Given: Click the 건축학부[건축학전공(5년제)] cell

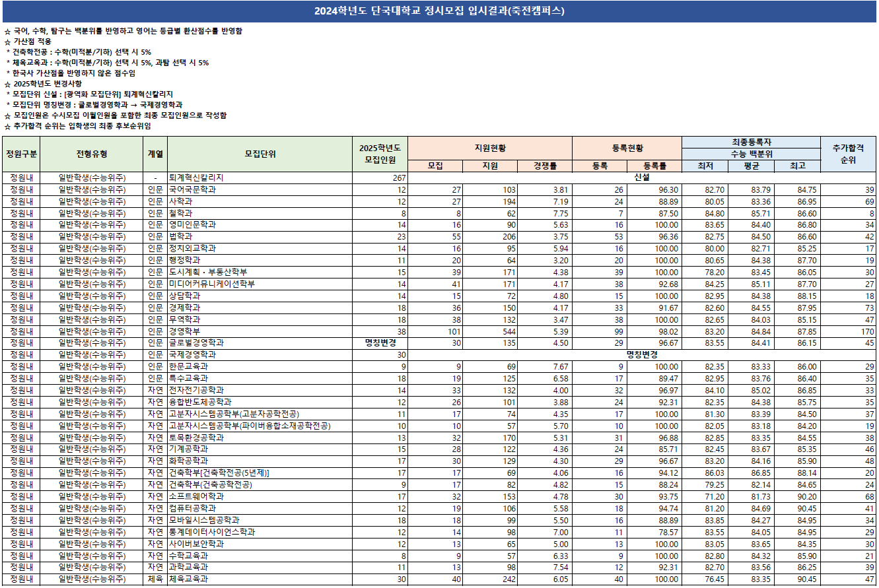Looking at the screenshot, I should (x=260, y=473).
